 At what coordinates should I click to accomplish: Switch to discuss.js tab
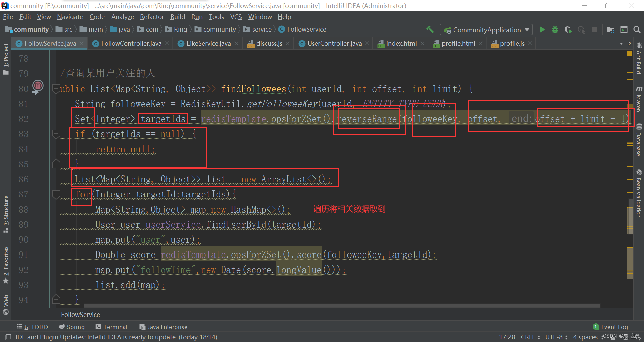(269, 43)
